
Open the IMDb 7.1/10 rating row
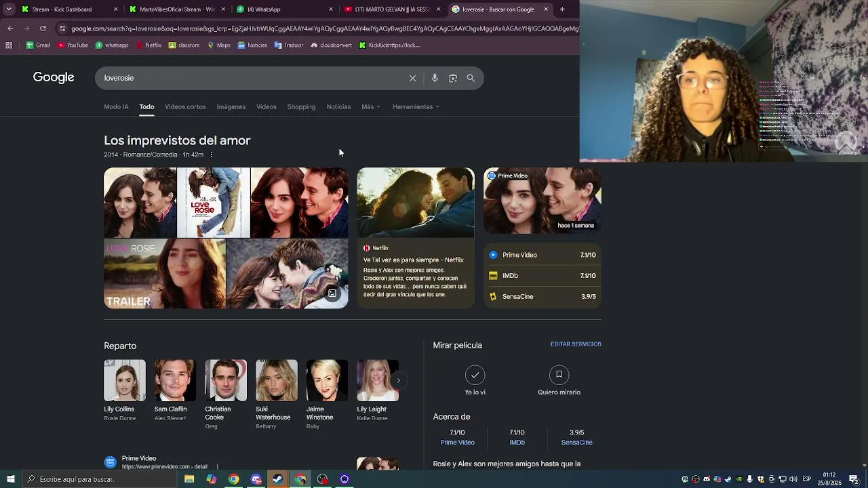(x=542, y=276)
